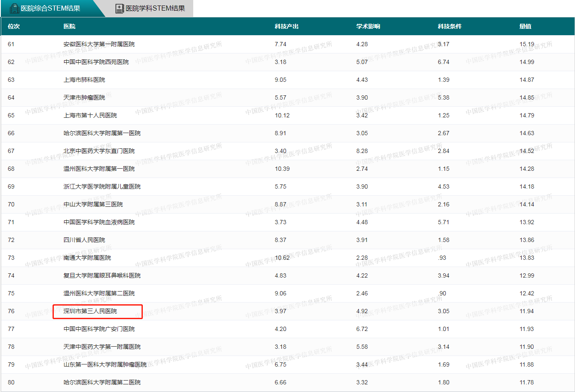Click 天津市肿瘤医院 hospital name
This screenshot has width=575, height=392.
coord(84,97)
